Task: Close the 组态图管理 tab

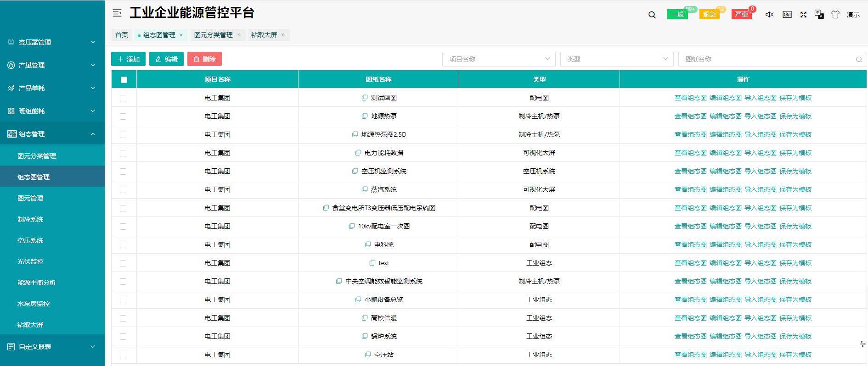Action: tap(181, 35)
